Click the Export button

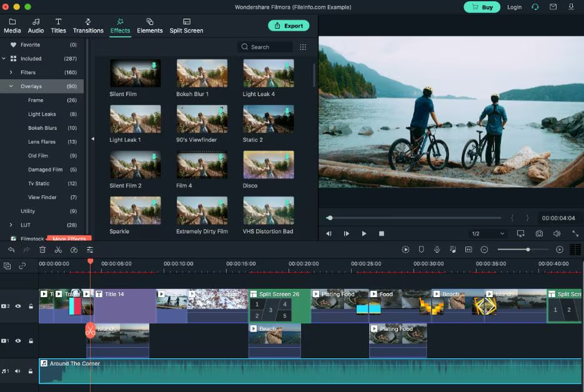coord(289,26)
